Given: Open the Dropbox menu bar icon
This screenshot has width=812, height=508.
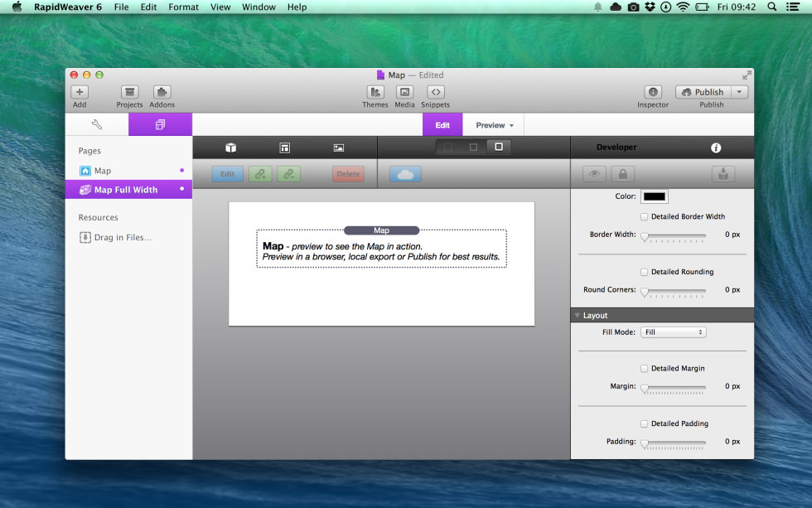Looking at the screenshot, I should pyautogui.click(x=650, y=7).
